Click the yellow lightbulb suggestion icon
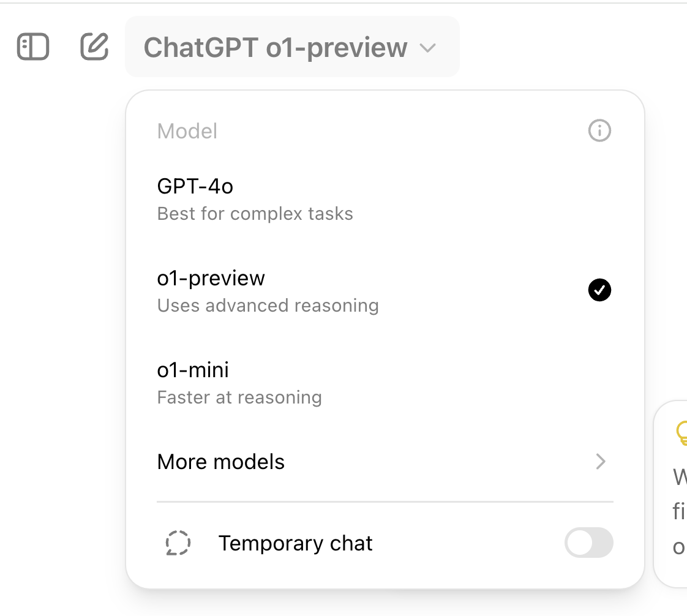687x616 pixels. tap(681, 433)
